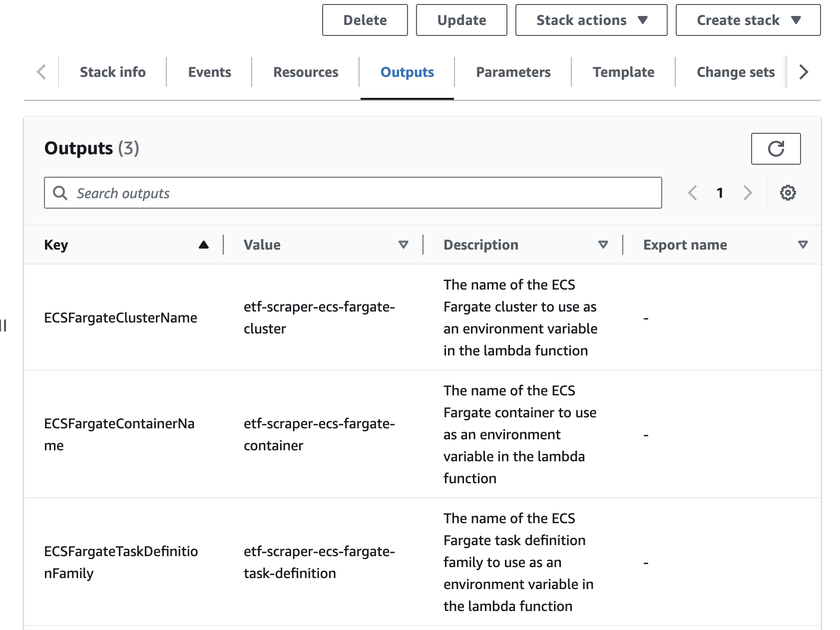Viewport: 840px width, 630px height.
Task: Sort outputs by Description column
Action: (x=603, y=245)
